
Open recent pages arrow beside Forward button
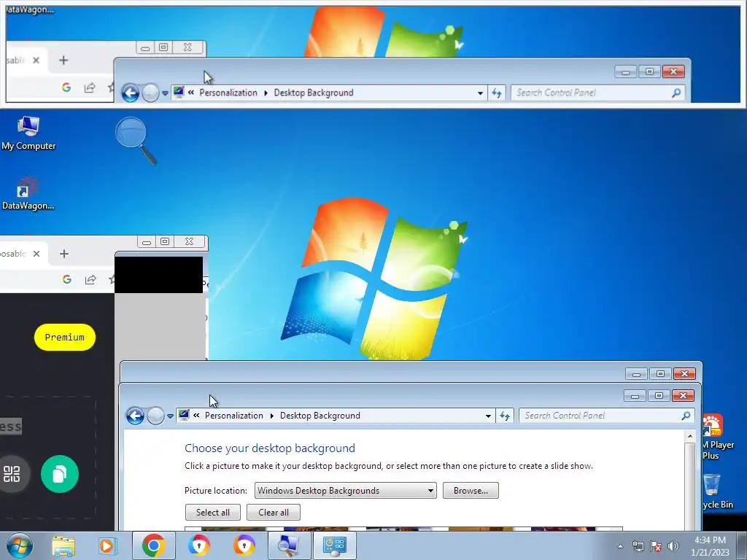tap(170, 416)
